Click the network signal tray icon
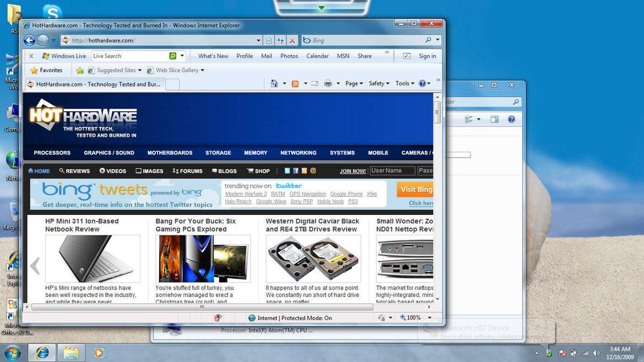 pos(585,353)
